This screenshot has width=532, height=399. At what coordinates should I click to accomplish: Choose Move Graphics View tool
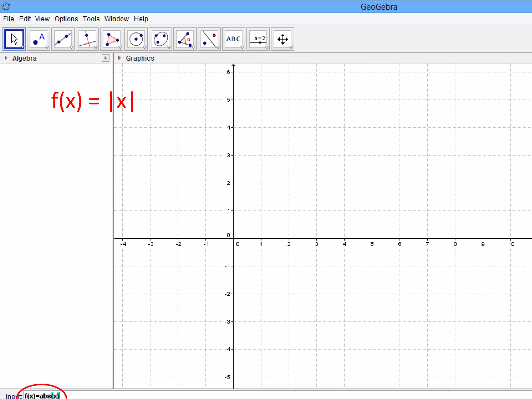(x=282, y=39)
